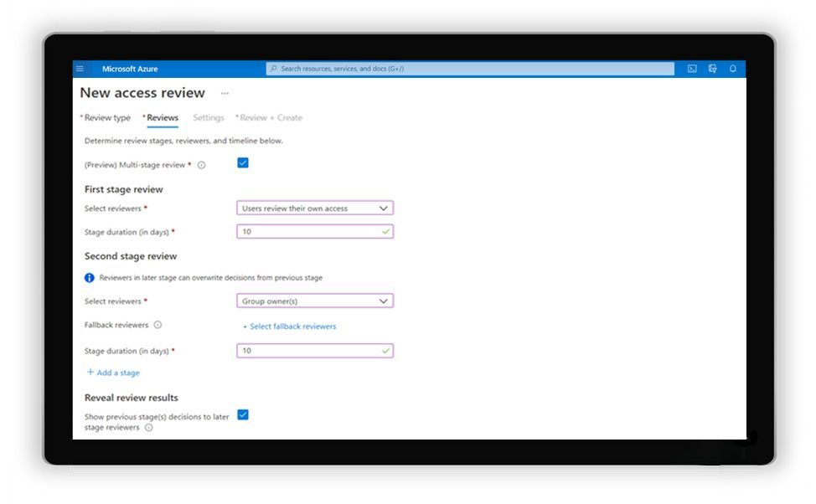Open the Azure portal hamburger menu

tap(80, 69)
